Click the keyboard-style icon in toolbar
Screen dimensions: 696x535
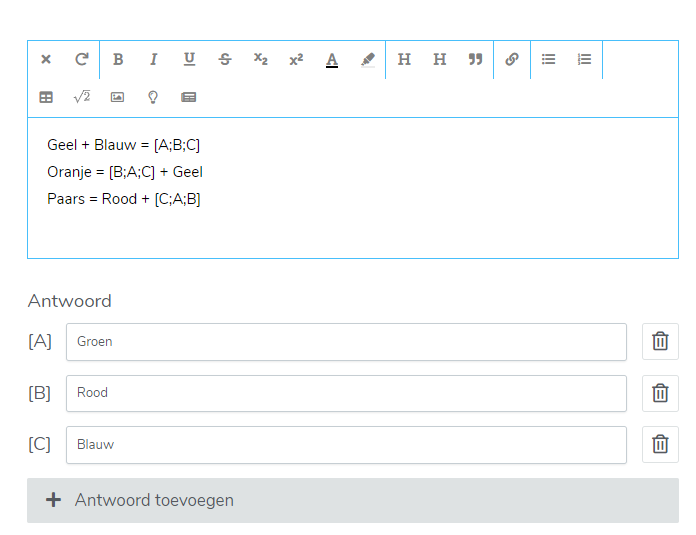click(189, 97)
